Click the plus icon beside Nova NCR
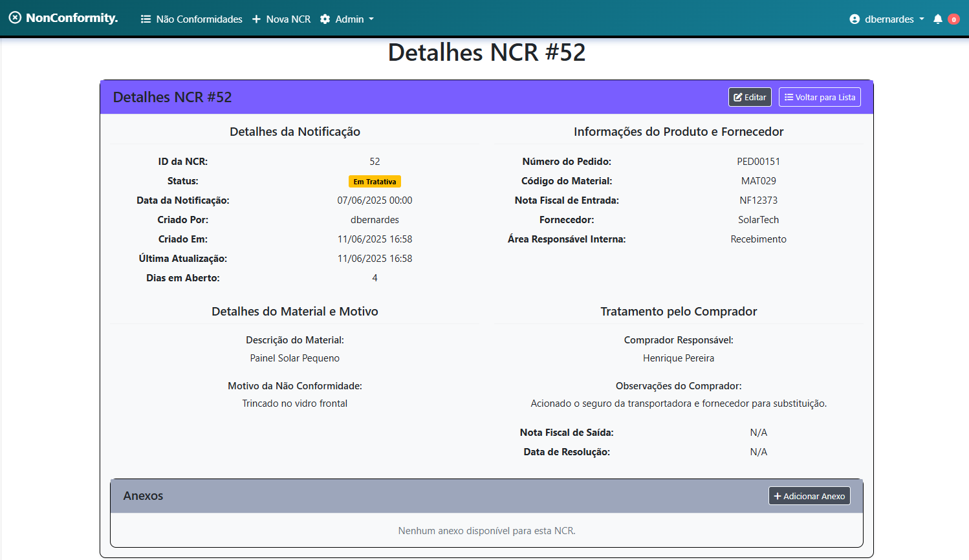969x560 pixels. pos(256,19)
